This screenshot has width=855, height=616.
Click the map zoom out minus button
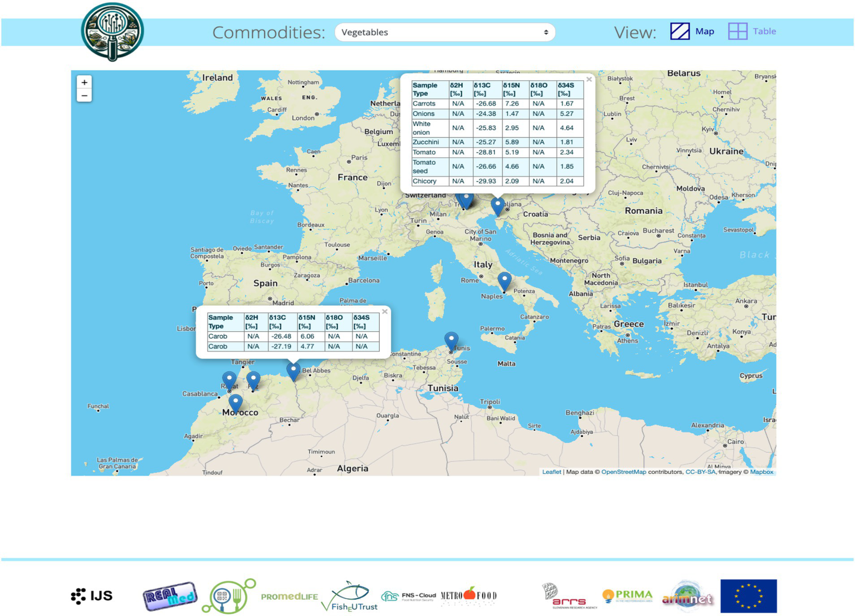coord(84,96)
